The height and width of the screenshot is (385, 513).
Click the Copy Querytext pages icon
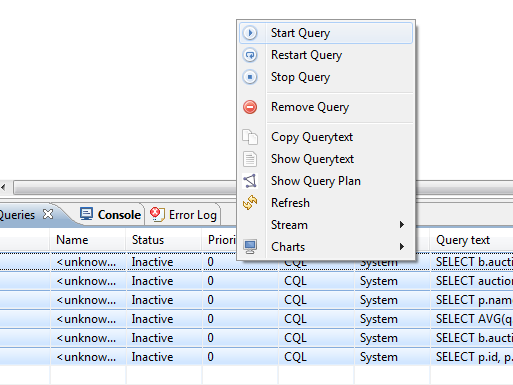[x=250, y=137]
